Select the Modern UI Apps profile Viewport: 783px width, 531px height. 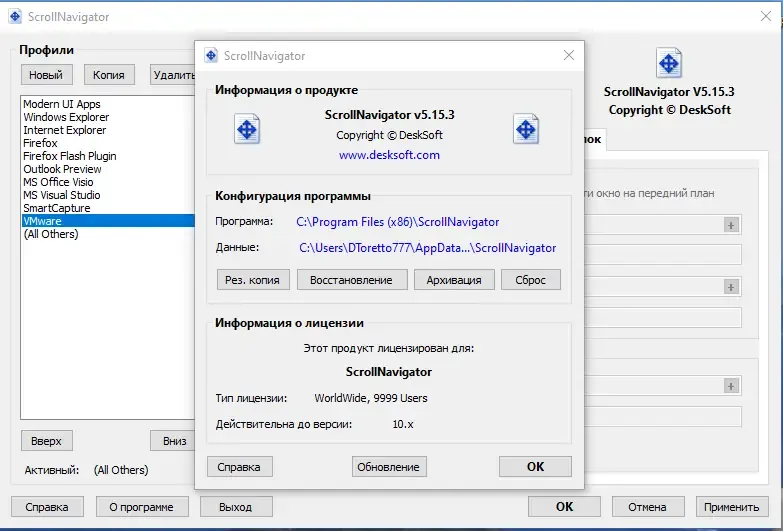click(x=108, y=104)
